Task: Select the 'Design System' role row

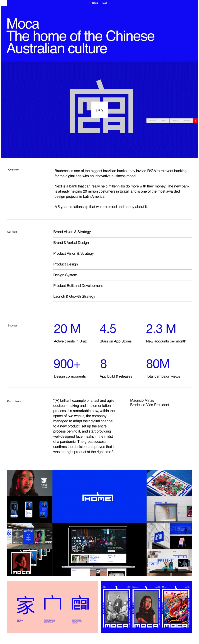Action: (122, 275)
